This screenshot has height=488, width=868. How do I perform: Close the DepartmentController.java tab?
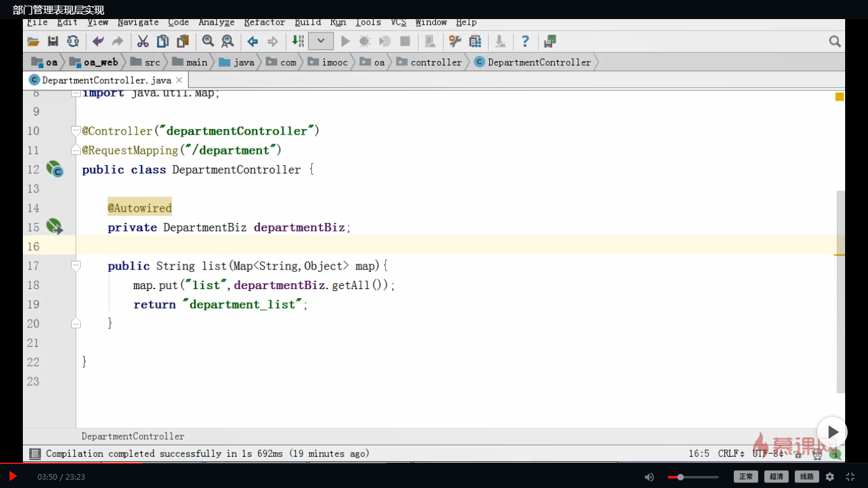pyautogui.click(x=180, y=80)
